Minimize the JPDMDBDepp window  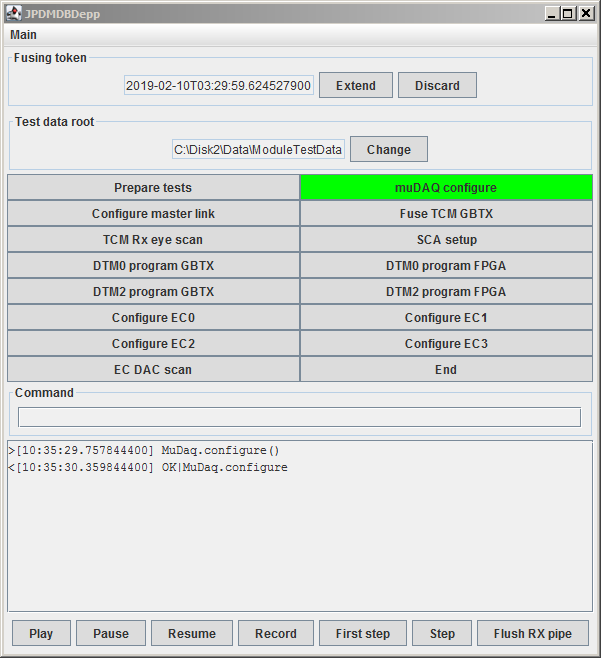tap(551, 14)
